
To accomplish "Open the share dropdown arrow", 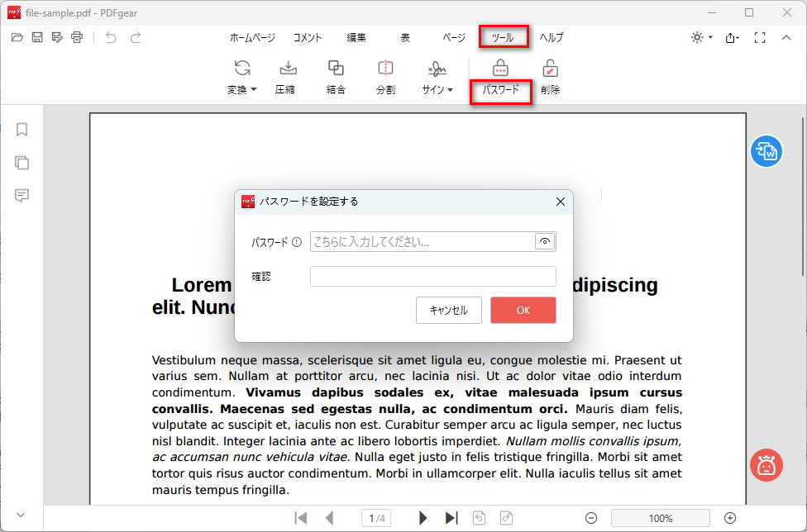I will 738,37.
